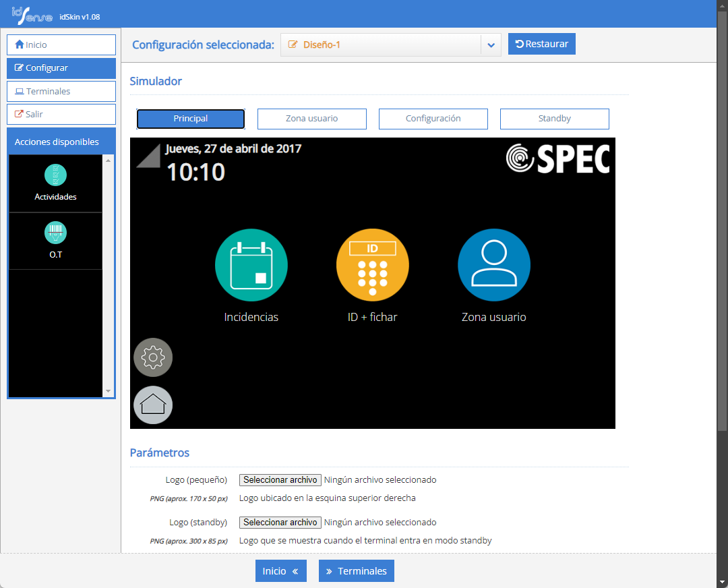This screenshot has width=728, height=588.
Task: Switch to the Principal simulator tab
Action: click(x=190, y=119)
